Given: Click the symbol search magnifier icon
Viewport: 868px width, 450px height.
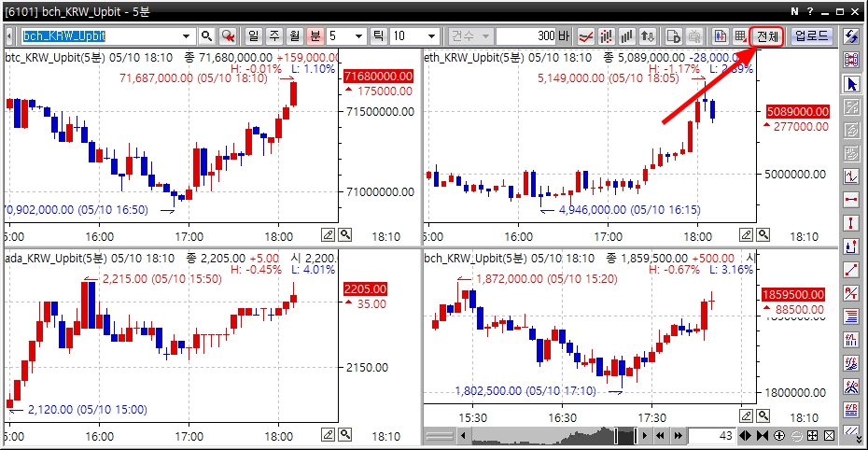Looking at the screenshot, I should [x=207, y=36].
